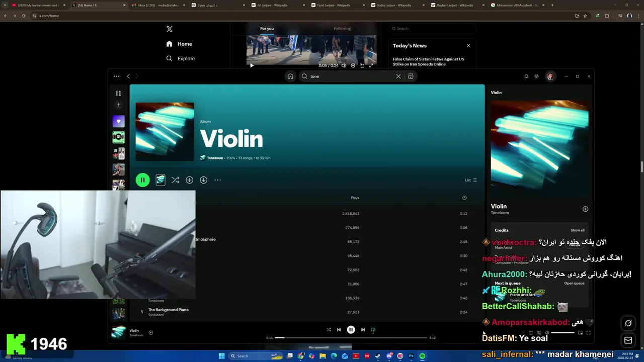The width and height of the screenshot is (644, 362).
Task: Open the Liked Songs playlist
Action: 118,121
